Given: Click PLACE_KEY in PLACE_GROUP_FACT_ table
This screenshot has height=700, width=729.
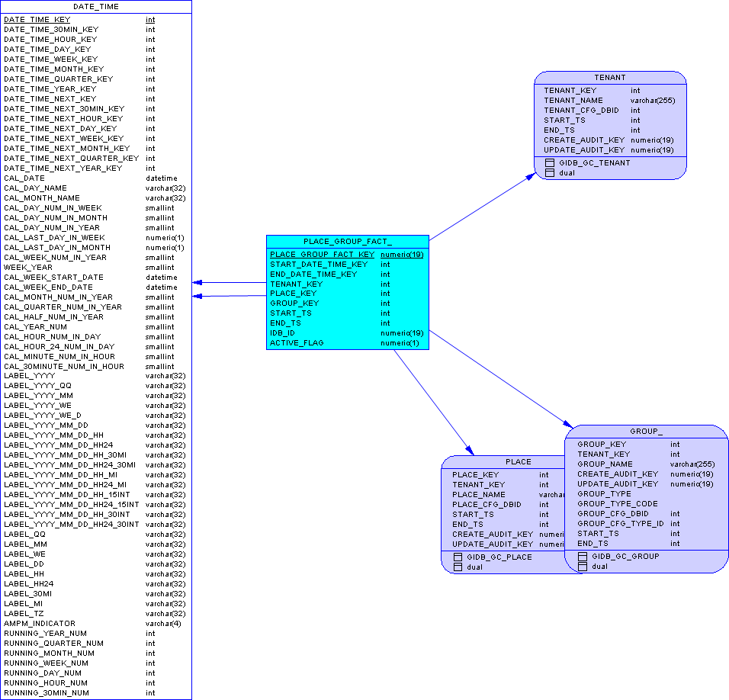Looking at the screenshot, I should click(x=294, y=294).
